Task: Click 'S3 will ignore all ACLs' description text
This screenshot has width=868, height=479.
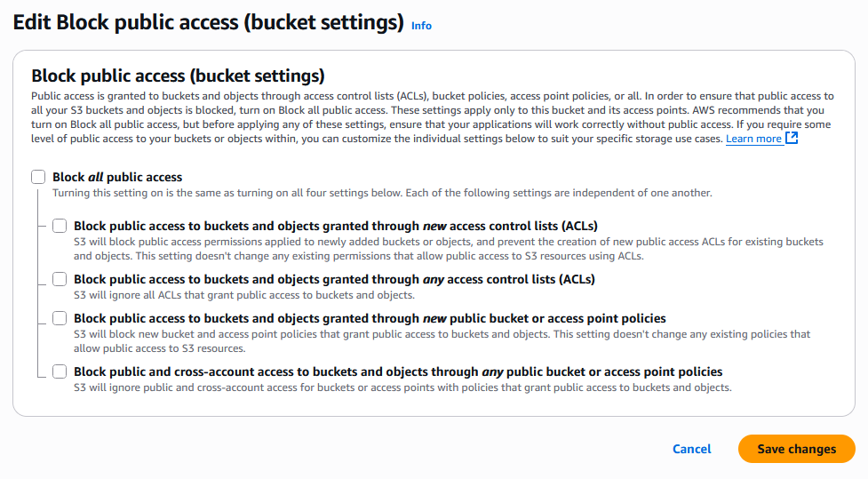Action: click(x=244, y=295)
